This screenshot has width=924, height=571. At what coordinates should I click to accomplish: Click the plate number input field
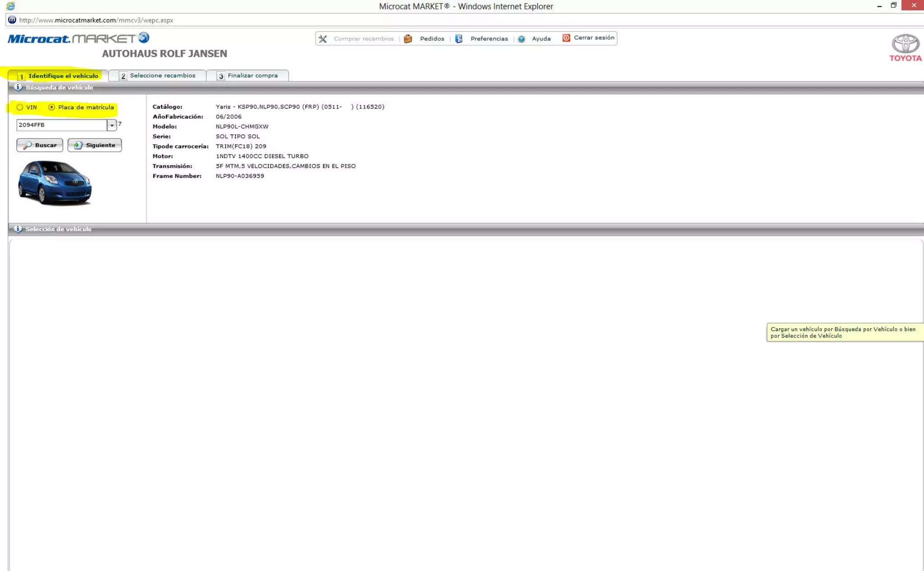point(61,125)
